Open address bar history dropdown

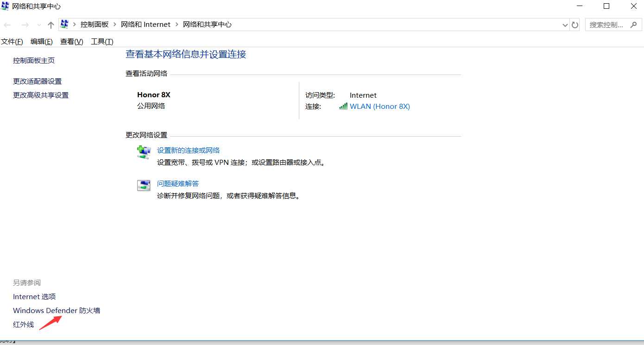pos(565,25)
